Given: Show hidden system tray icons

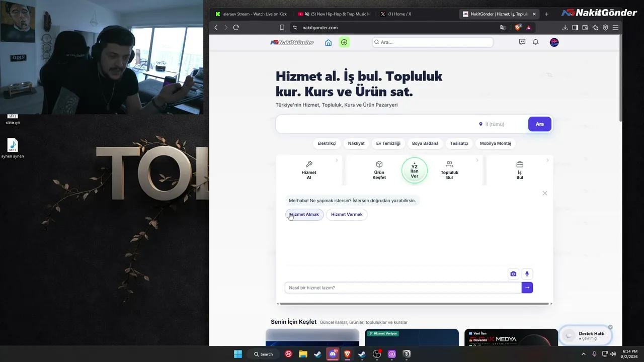Looking at the screenshot, I should pos(584,354).
